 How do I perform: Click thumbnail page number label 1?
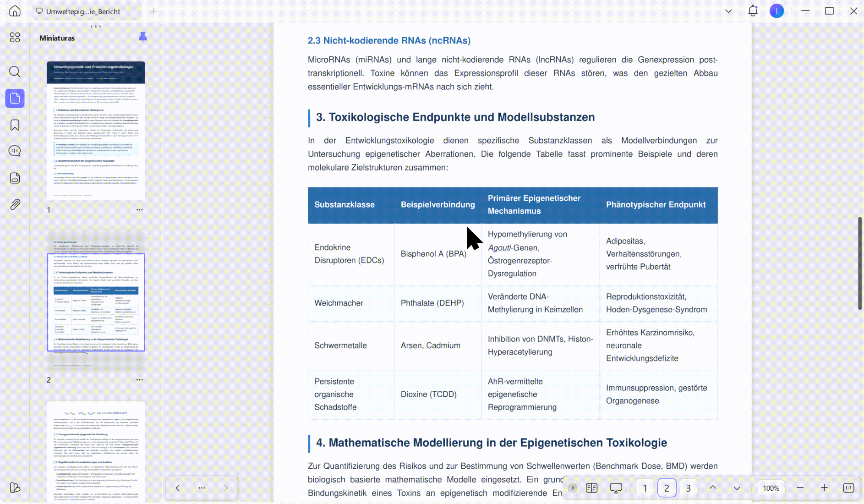(49, 210)
